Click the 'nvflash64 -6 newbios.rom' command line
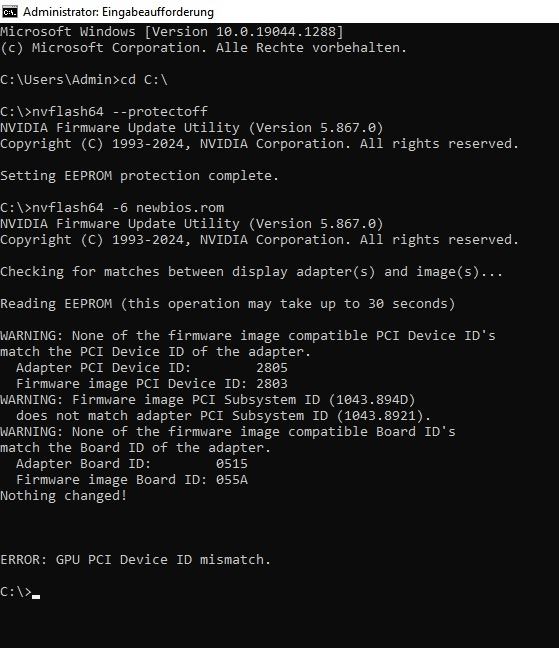 112,207
